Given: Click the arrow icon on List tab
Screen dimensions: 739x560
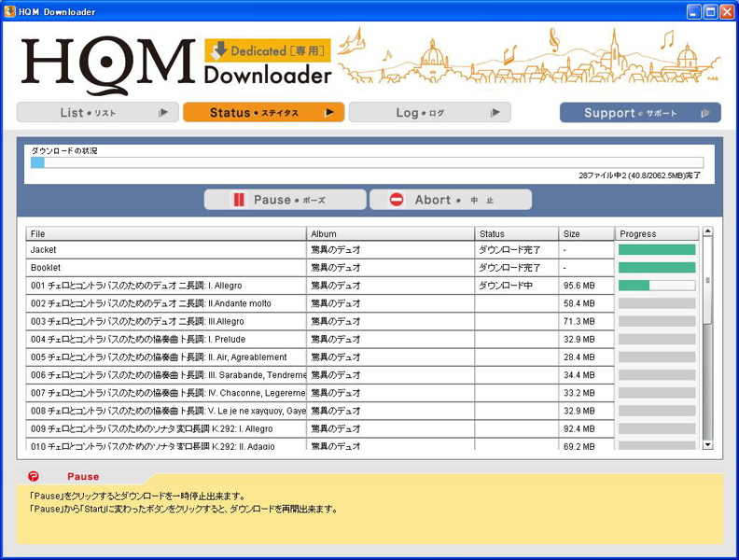Looking at the screenshot, I should [164, 113].
